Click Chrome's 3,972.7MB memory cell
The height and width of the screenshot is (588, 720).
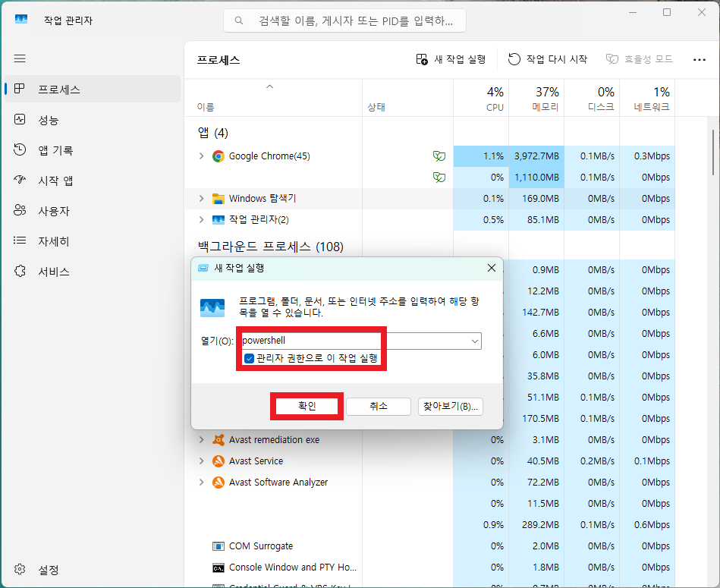536,156
